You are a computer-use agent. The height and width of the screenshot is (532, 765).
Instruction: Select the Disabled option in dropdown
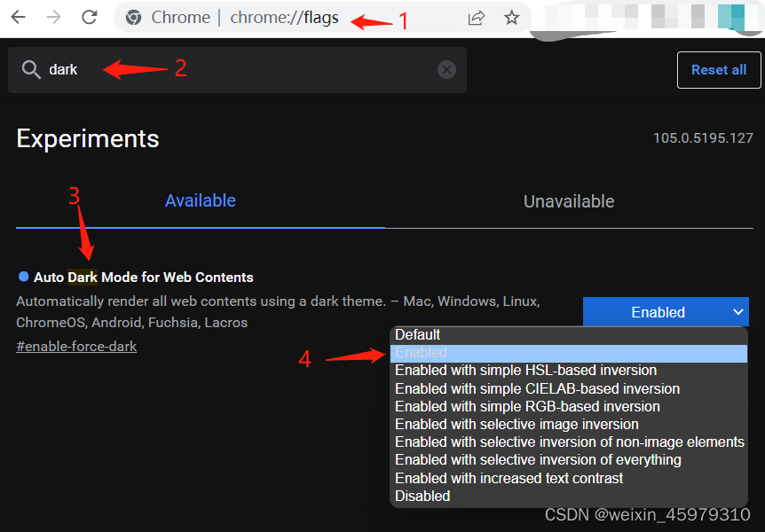click(568, 497)
